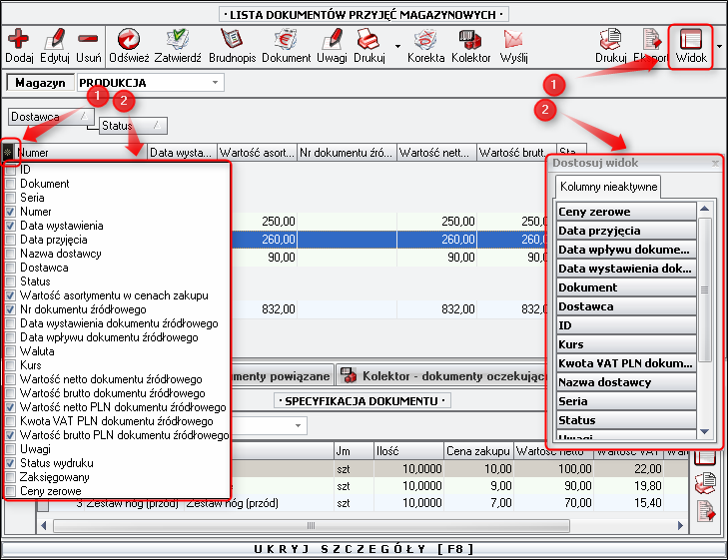Open the dropdown arrow beside Widok

coord(720,46)
